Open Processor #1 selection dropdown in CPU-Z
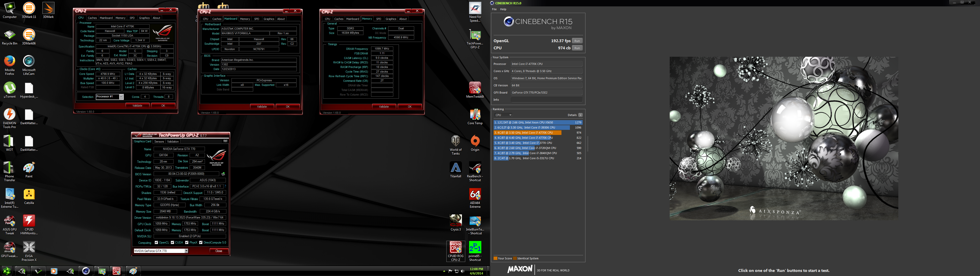Viewport: 980px width, 276px height. coord(121,97)
